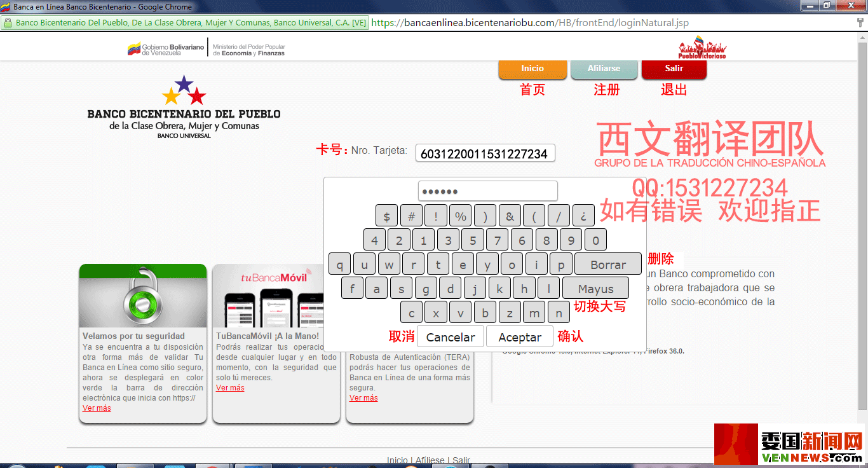Screen dimensions: 868x468
Task: Click letter u on virtual keyboard
Action: (x=364, y=264)
